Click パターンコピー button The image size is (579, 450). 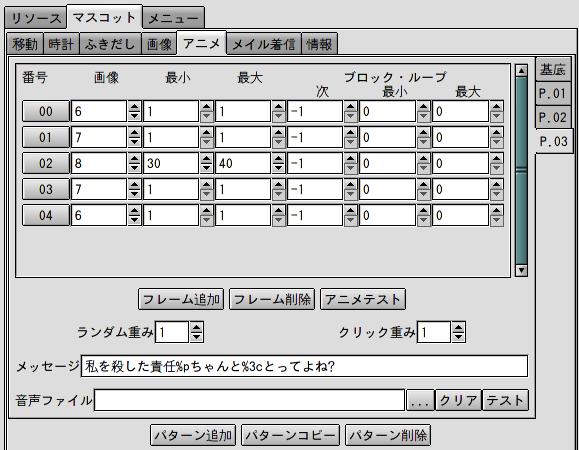(290, 435)
